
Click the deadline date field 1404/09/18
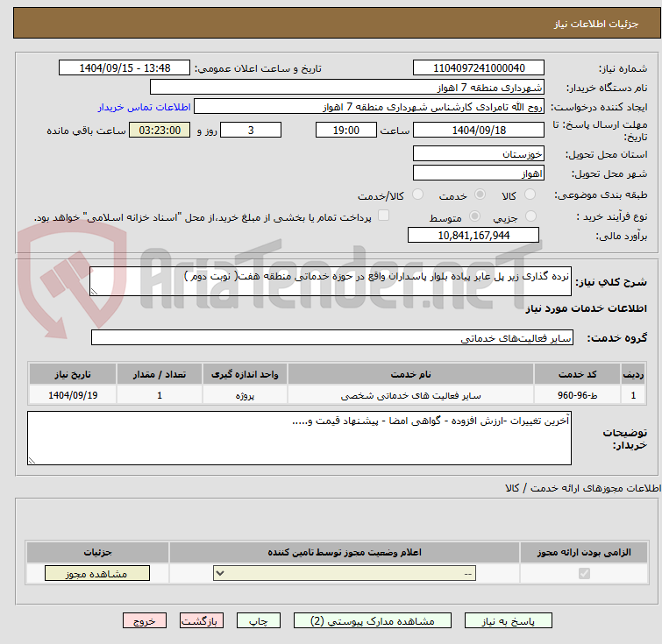click(479, 130)
